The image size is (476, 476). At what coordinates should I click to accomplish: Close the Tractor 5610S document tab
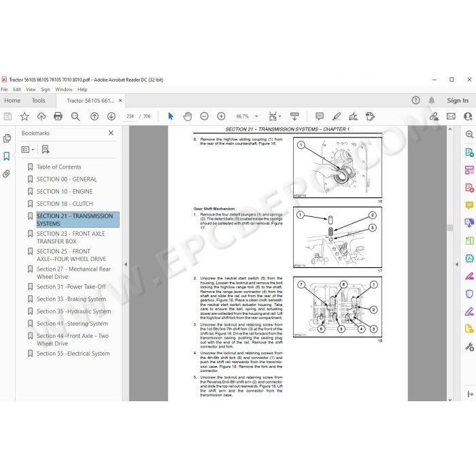120,101
